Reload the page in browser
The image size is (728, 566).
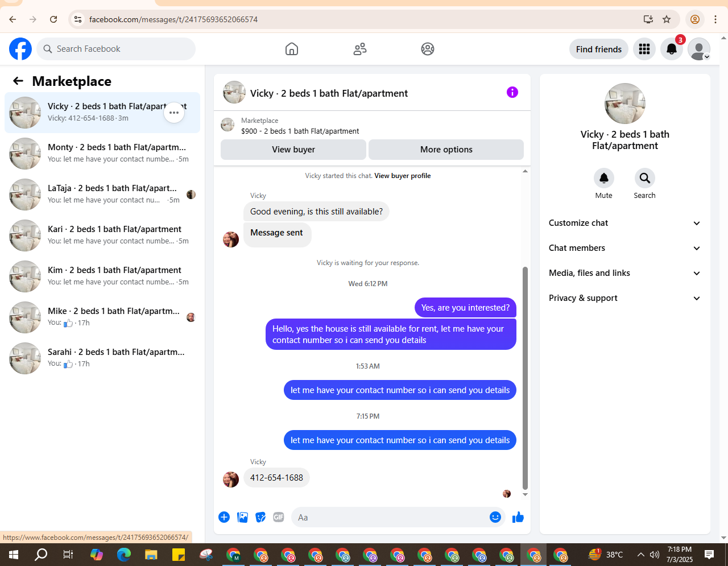53,19
